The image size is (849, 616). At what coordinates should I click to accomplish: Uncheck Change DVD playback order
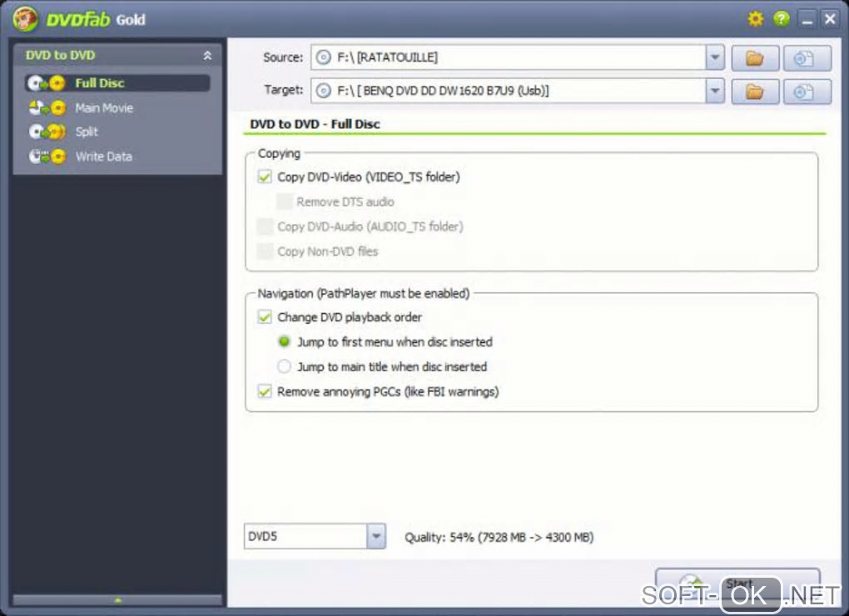coord(265,317)
